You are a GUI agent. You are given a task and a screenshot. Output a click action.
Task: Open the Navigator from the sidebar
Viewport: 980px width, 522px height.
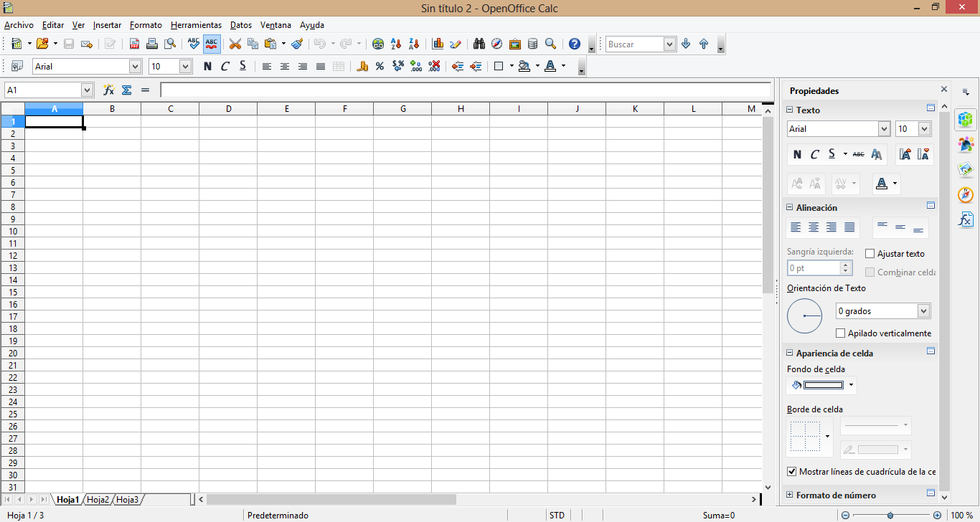[x=965, y=194]
